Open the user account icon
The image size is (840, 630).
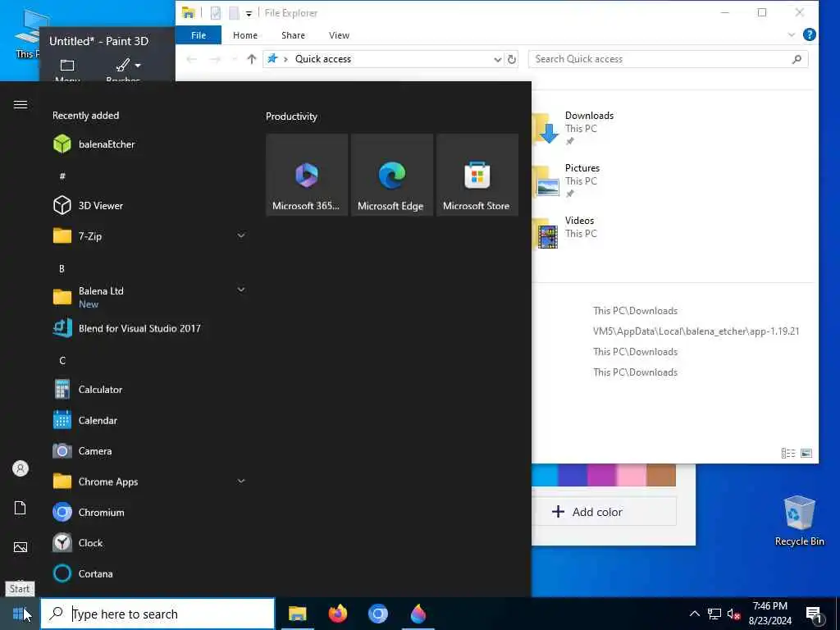tap(21, 468)
